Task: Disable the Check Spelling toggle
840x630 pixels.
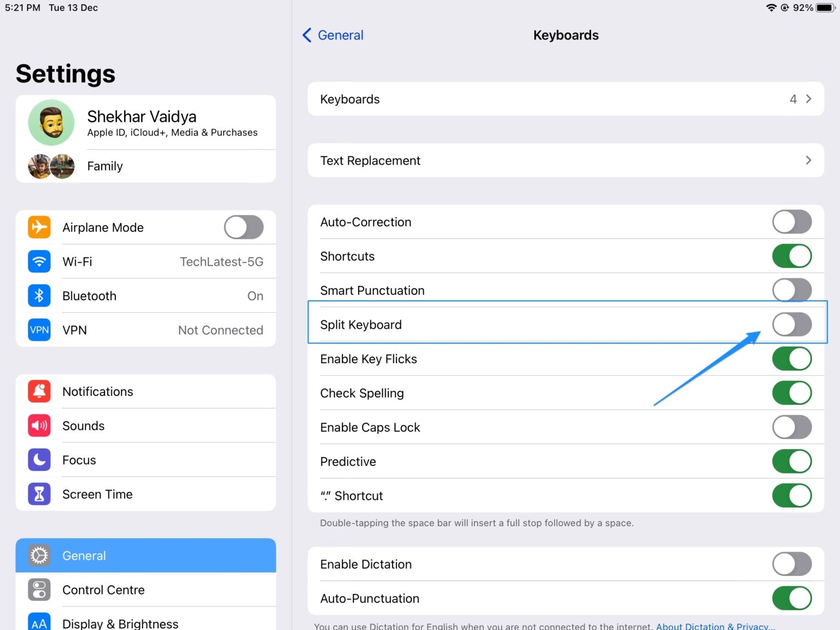Action: coord(791,393)
